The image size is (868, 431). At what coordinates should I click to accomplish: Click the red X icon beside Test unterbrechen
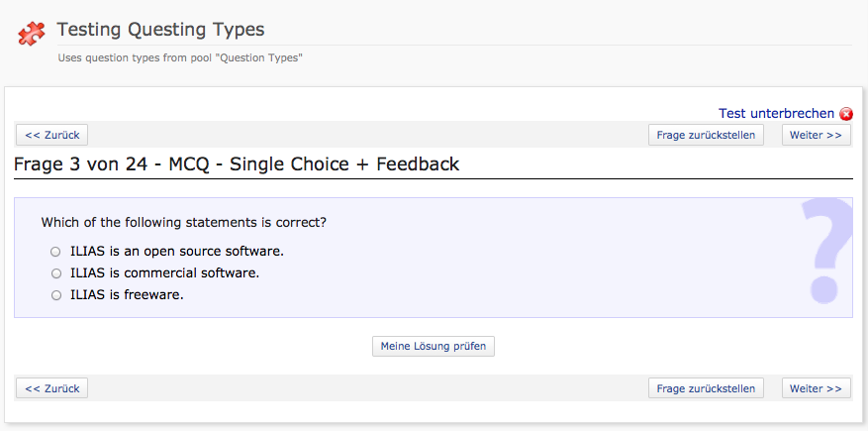pyautogui.click(x=845, y=114)
